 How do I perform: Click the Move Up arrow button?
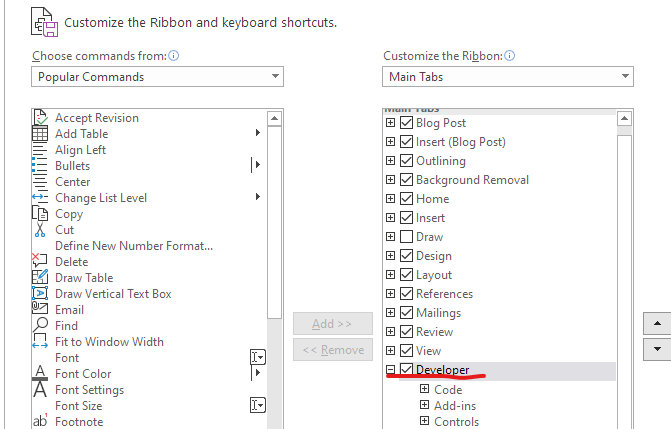pos(656,324)
